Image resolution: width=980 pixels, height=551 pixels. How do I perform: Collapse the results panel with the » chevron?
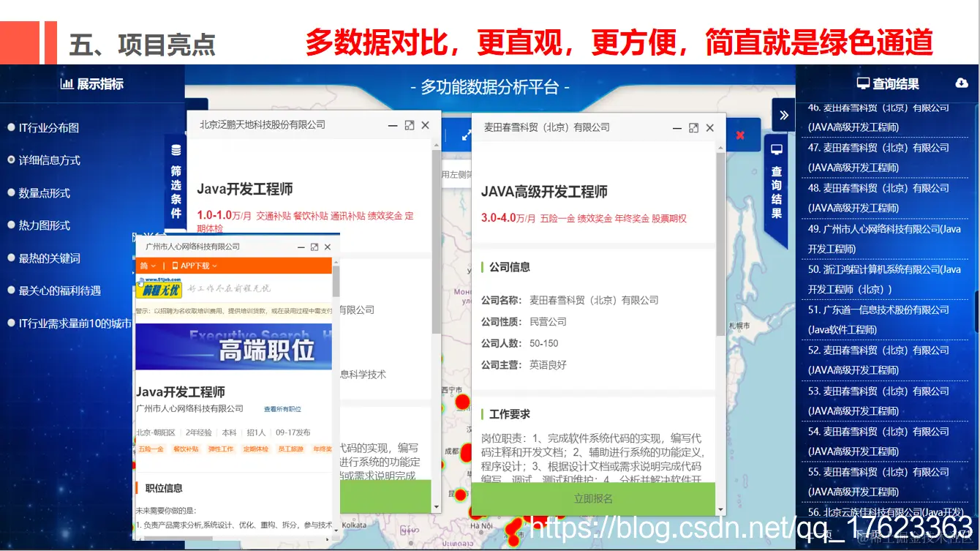point(783,115)
